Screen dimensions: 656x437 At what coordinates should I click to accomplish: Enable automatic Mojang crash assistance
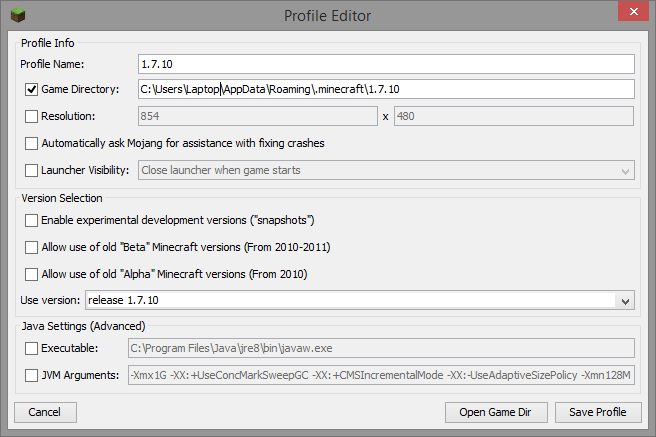point(32,143)
